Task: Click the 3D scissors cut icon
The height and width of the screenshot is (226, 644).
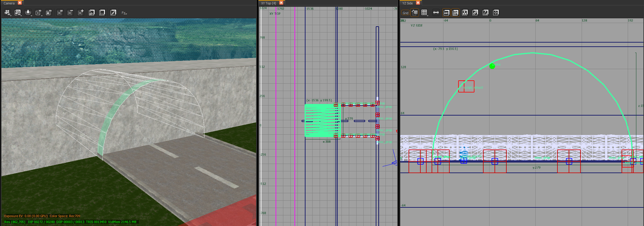Action: pos(60,13)
